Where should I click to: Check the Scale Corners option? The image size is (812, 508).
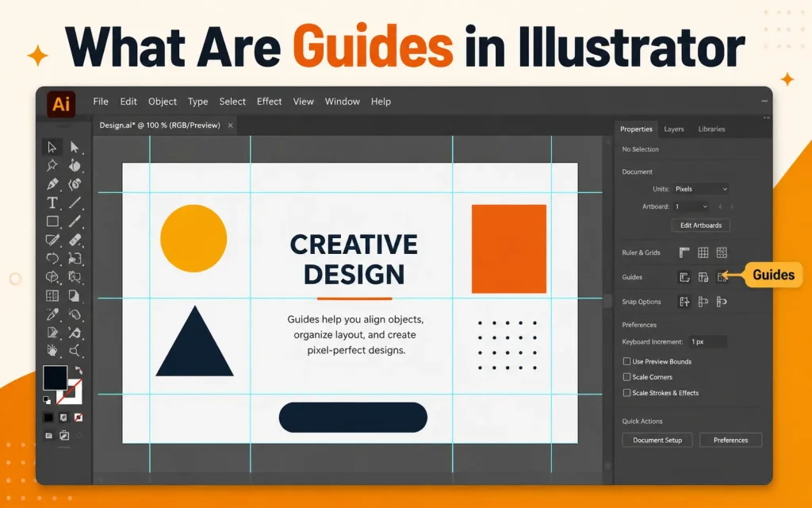coord(626,377)
